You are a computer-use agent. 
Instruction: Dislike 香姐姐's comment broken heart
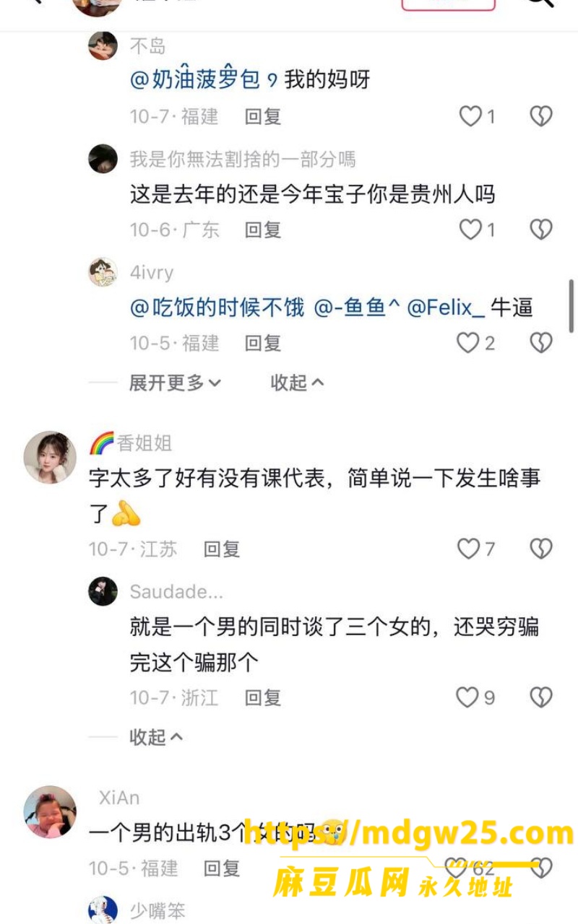click(x=541, y=549)
